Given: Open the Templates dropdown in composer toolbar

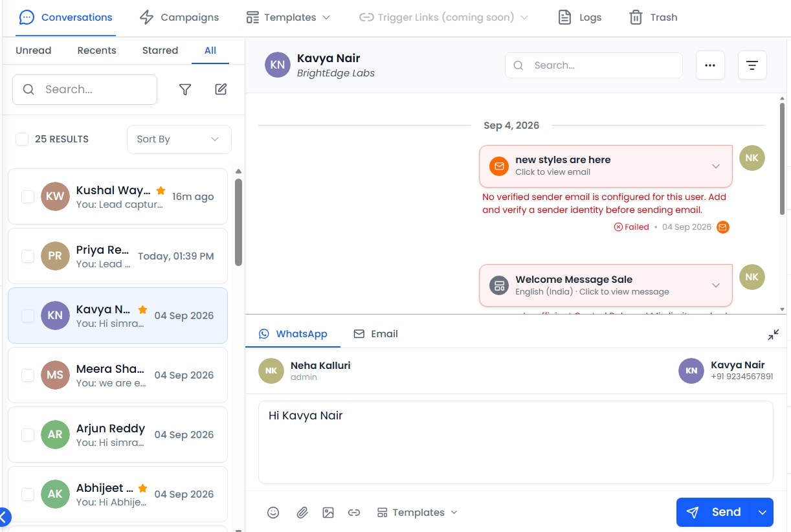Looking at the screenshot, I should tap(418, 513).
